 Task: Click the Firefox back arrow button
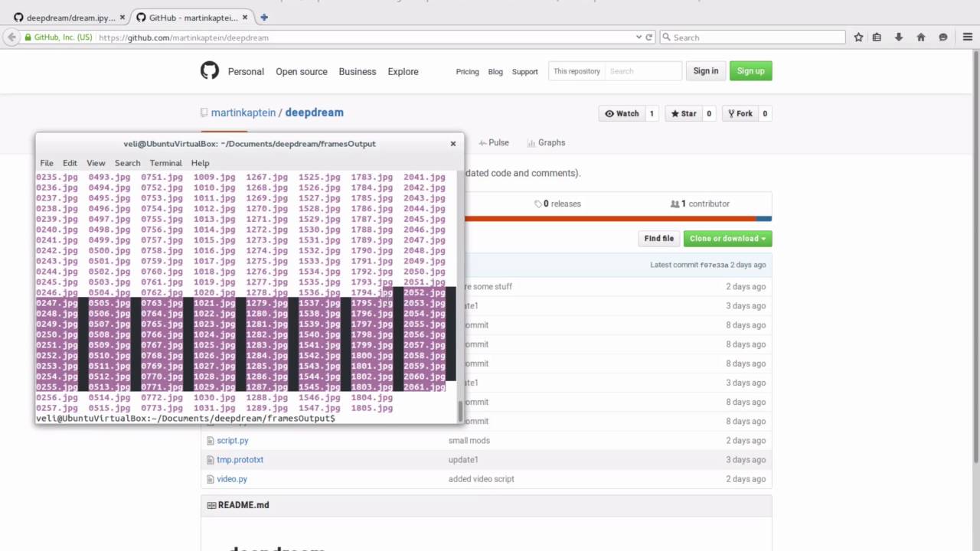11,37
